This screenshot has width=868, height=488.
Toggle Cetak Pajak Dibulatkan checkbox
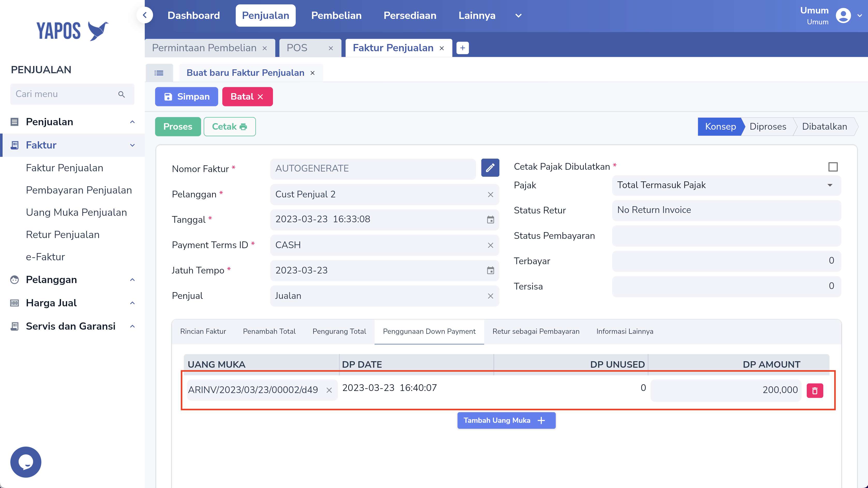[833, 167]
